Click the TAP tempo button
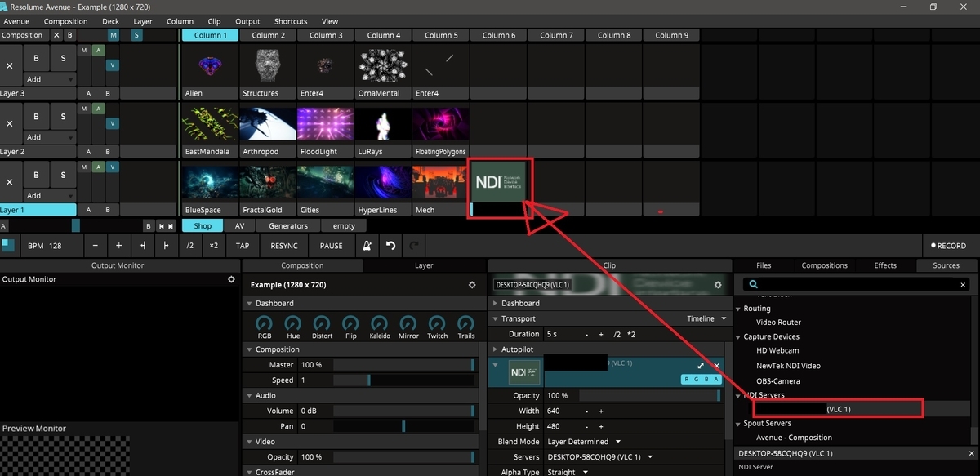Image resolution: width=980 pixels, height=476 pixels. point(243,246)
